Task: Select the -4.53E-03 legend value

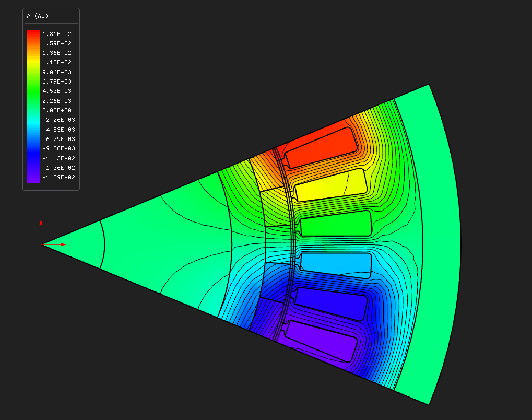Action: [x=58, y=130]
